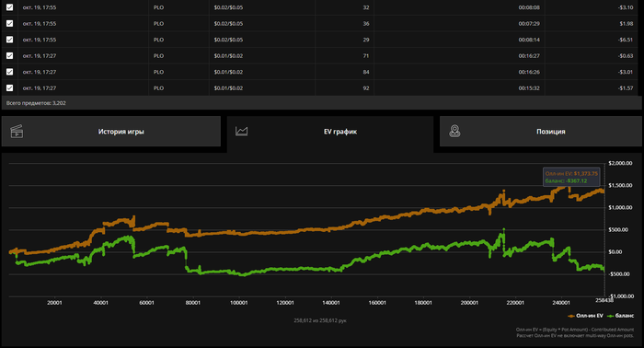Click the duration 00:07:29
Screen dimensions: 644x348
click(x=529, y=23)
